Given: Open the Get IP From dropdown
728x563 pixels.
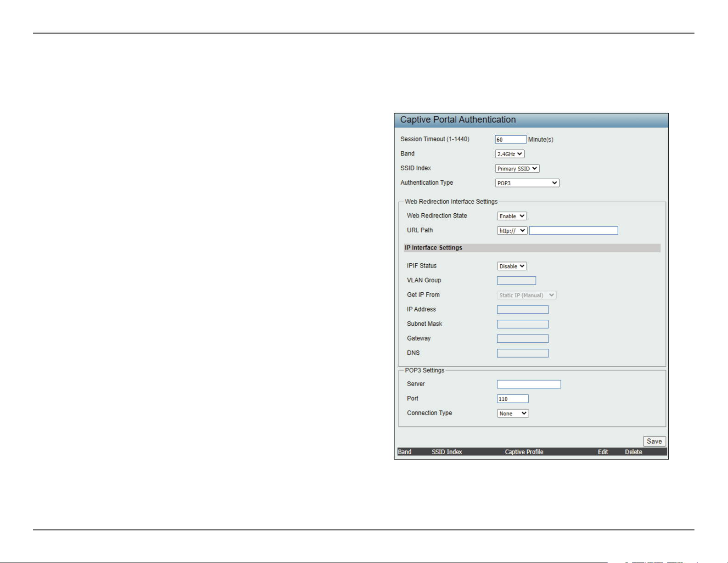Looking at the screenshot, I should [x=526, y=295].
